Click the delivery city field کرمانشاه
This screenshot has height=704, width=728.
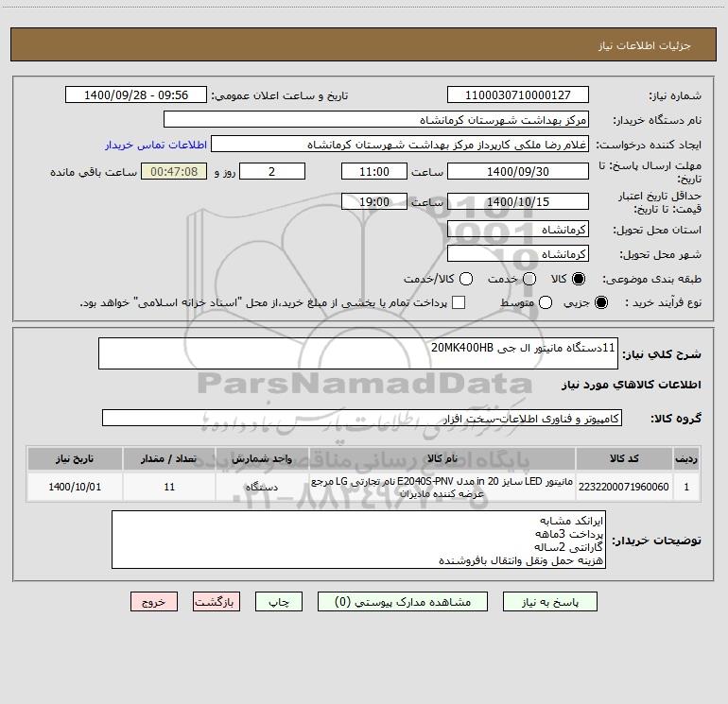(x=518, y=253)
